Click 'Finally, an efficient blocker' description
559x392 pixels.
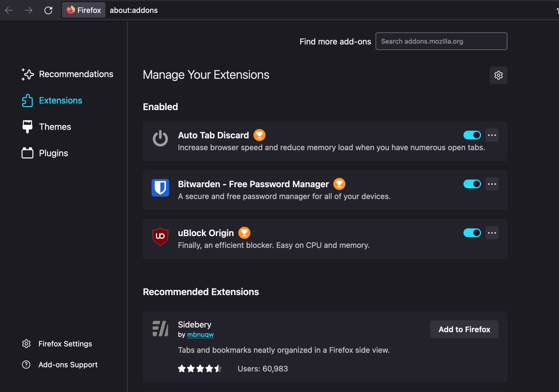point(274,245)
